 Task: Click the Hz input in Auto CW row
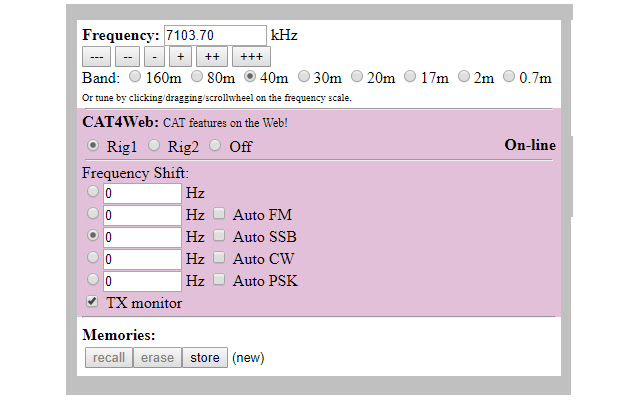(x=142, y=260)
